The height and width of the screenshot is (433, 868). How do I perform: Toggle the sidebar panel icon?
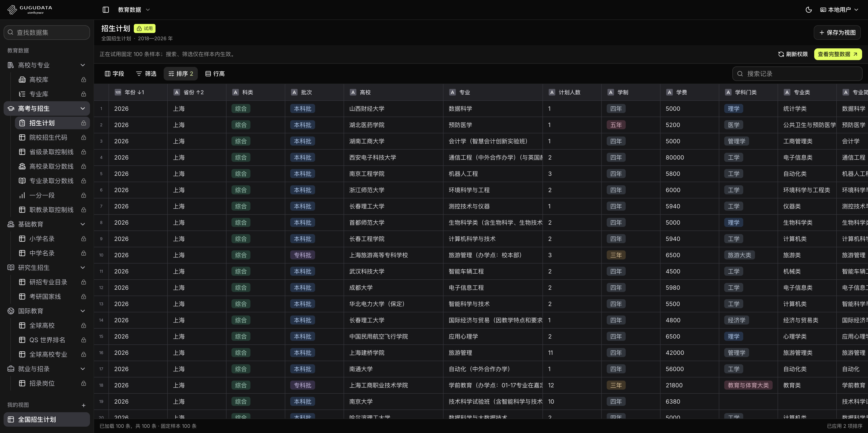coord(106,10)
